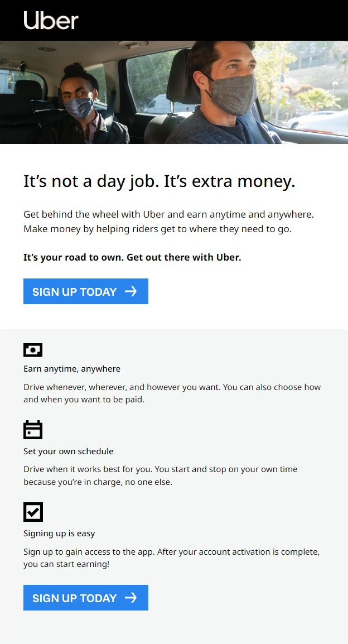Click the Uber logo in the header
This screenshot has width=348, height=644.
(51, 21)
